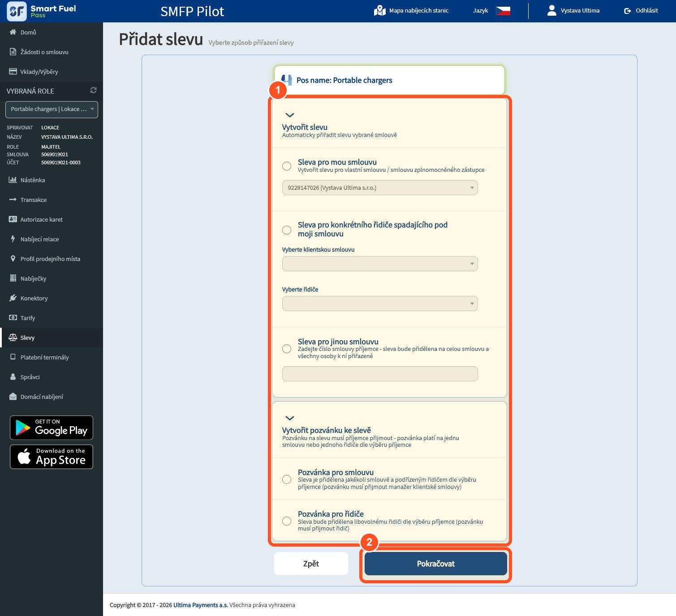
Task: Click the Nástěnka chart icon
Action: coord(13,180)
